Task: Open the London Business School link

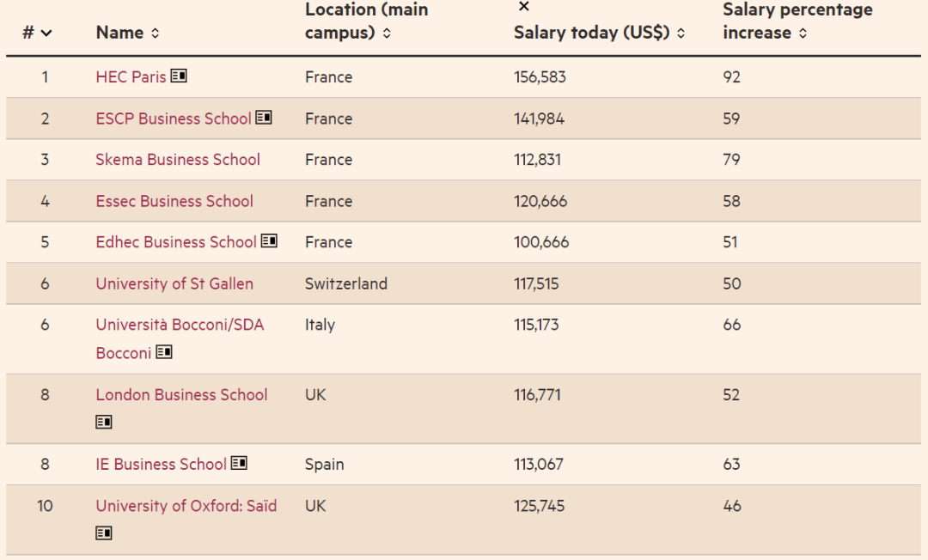Action: [x=181, y=394]
